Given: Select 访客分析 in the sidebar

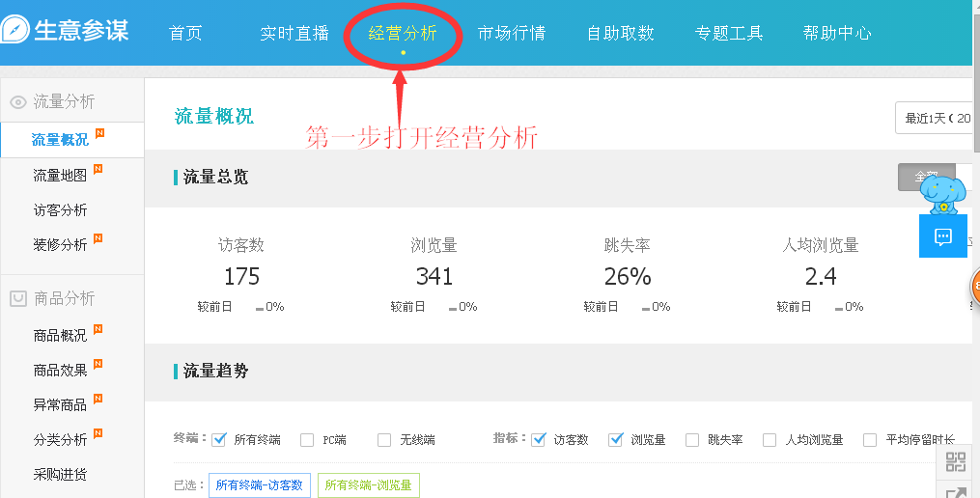Looking at the screenshot, I should [x=60, y=210].
